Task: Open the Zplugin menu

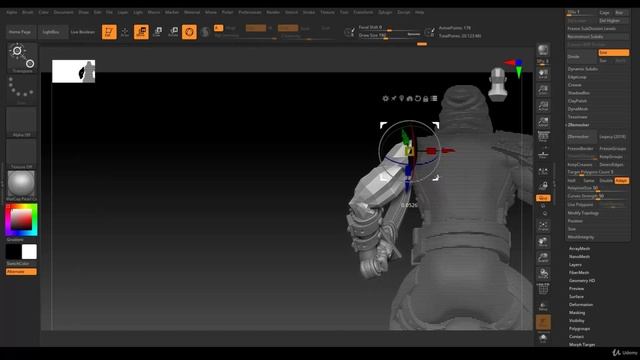Action: coord(385,12)
